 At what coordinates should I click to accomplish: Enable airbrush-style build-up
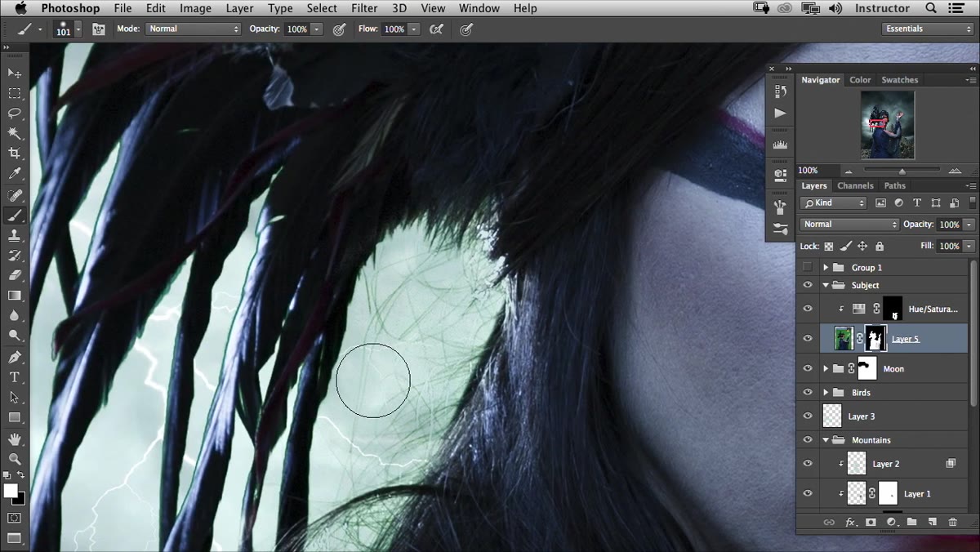(437, 29)
